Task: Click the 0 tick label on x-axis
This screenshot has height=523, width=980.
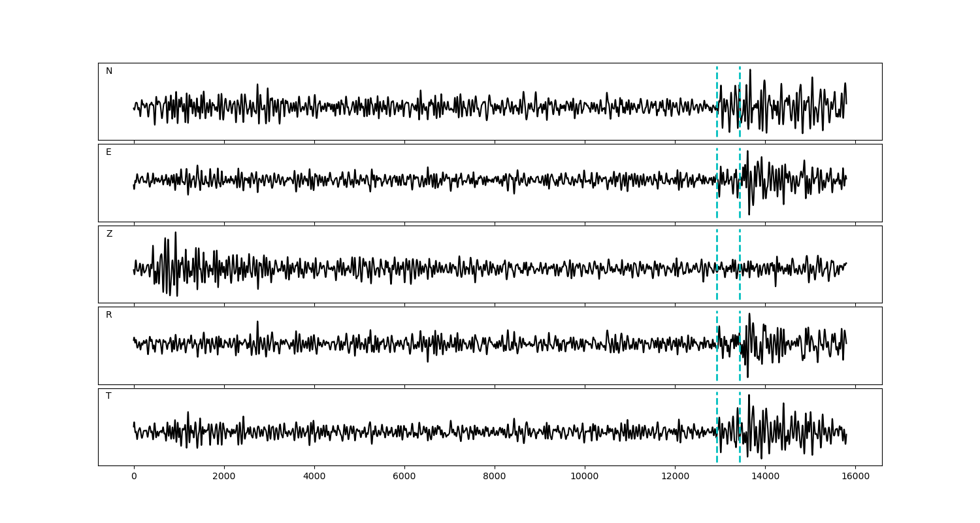Action: point(134,477)
